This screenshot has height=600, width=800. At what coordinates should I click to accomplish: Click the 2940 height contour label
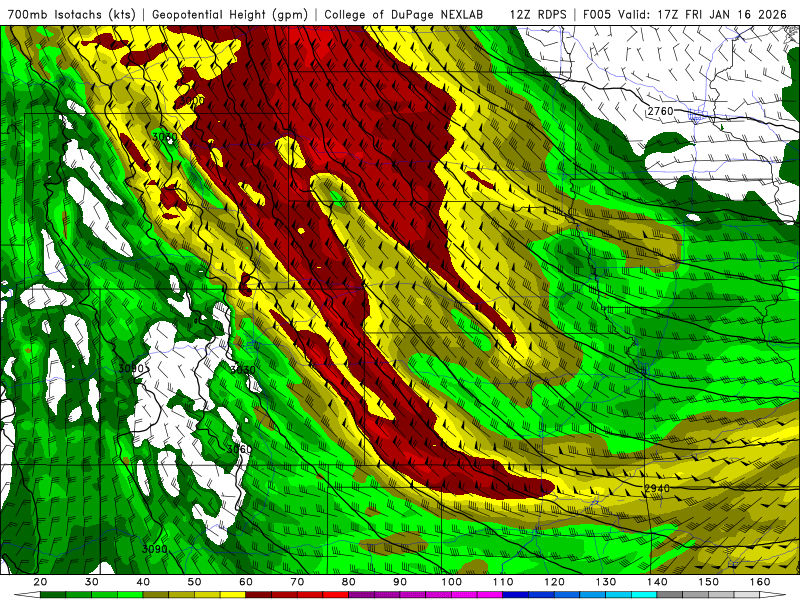657,488
